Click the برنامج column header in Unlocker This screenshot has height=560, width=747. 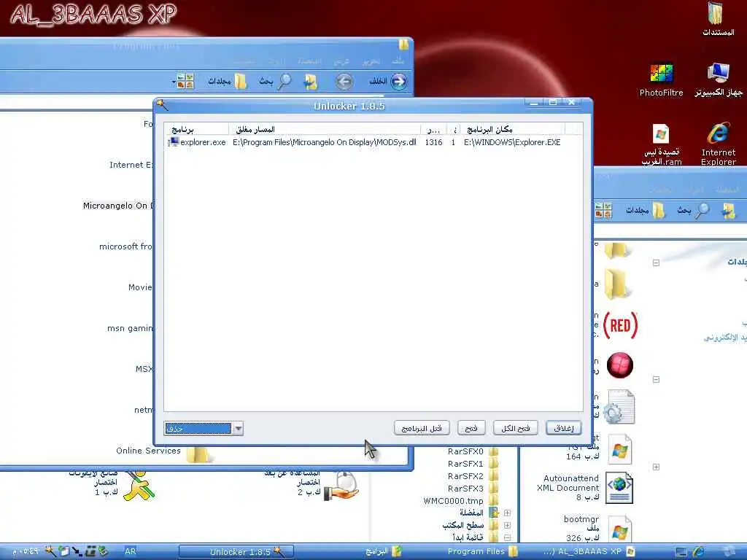point(196,129)
